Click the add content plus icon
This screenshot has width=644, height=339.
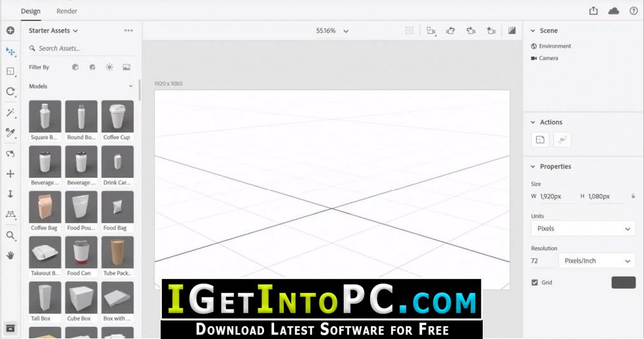(x=10, y=30)
